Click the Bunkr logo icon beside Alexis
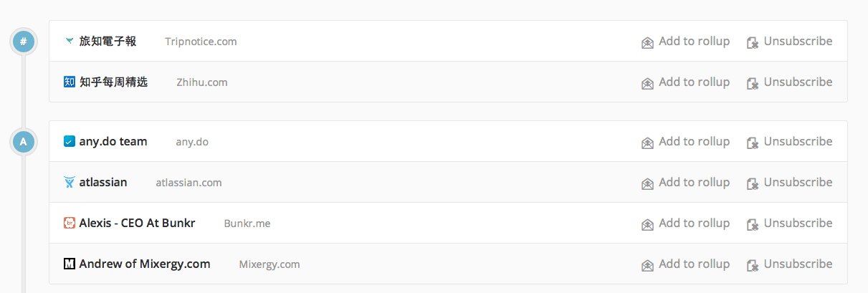The image size is (868, 293). 69,224
